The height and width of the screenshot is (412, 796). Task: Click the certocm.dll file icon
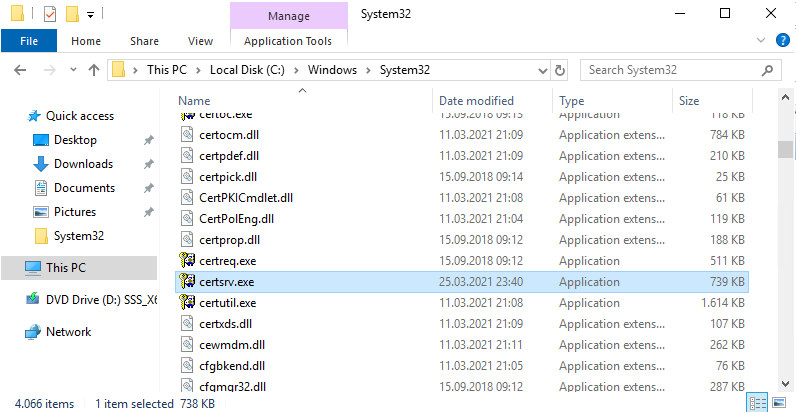[x=188, y=134]
